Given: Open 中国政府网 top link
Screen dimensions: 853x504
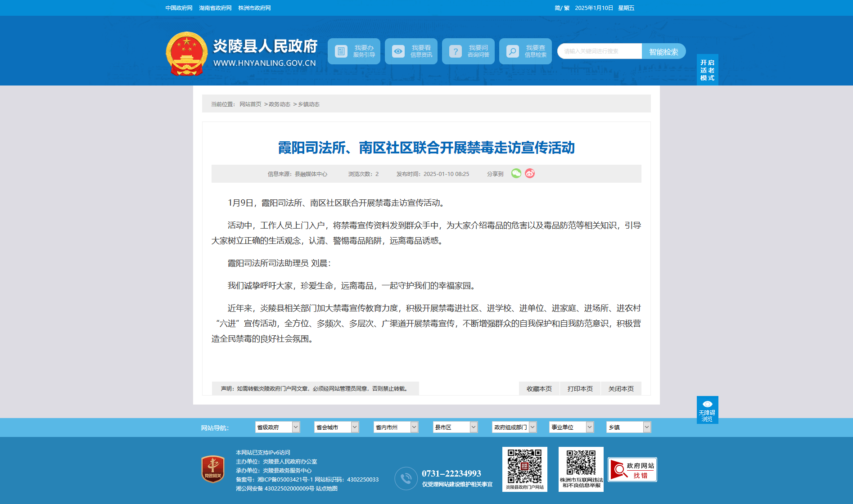Looking at the screenshot, I should tap(179, 8).
